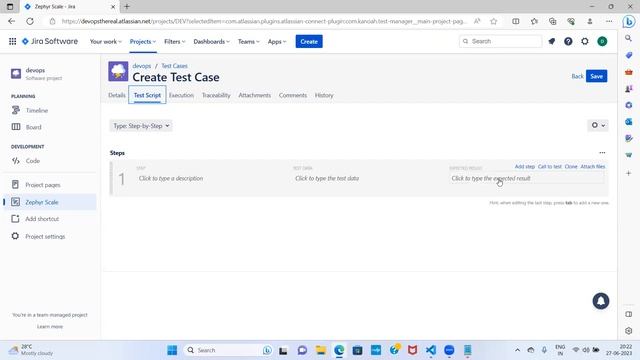The height and width of the screenshot is (360, 640).
Task: Click the step description field
Action: [212, 178]
